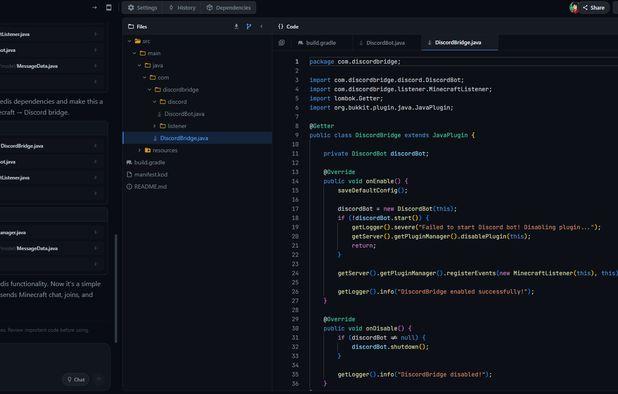Toggle the sidebar layout icon
Image resolution: width=618 pixels, height=394 pixels.
pyautogui.click(x=109, y=7)
